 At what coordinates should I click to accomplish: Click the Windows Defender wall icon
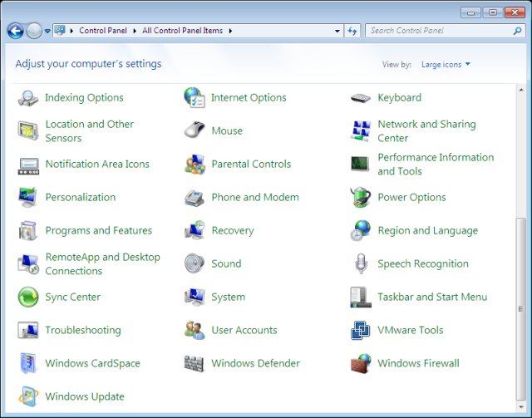pos(194,363)
